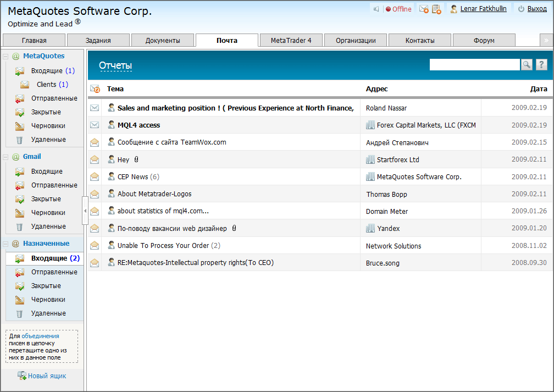The width and height of the screenshot is (554, 392).
Task: Click the @ icon next to MetaQuotes account
Action: (x=15, y=56)
